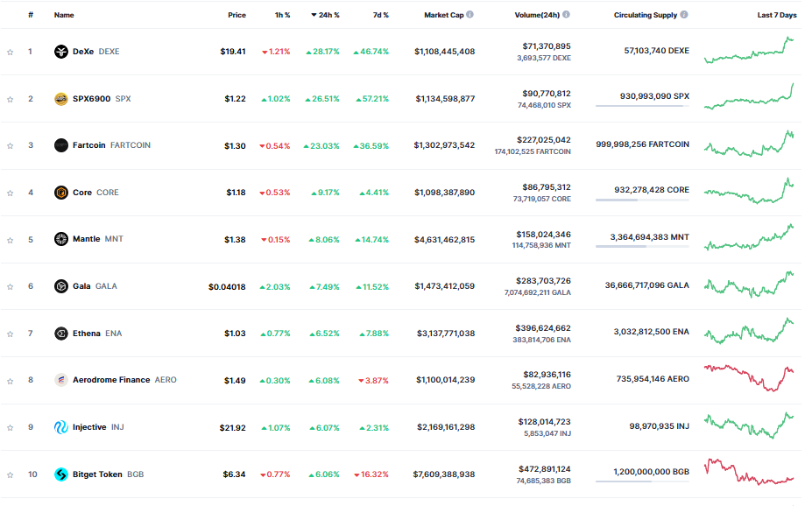Click the Aerodrome Finance logo icon

pos(61,380)
